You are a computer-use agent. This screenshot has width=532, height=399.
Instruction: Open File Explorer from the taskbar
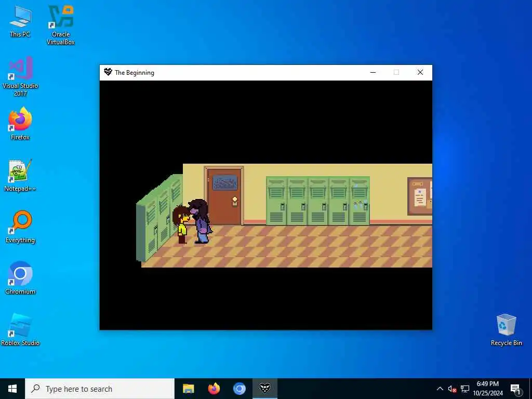pos(188,389)
